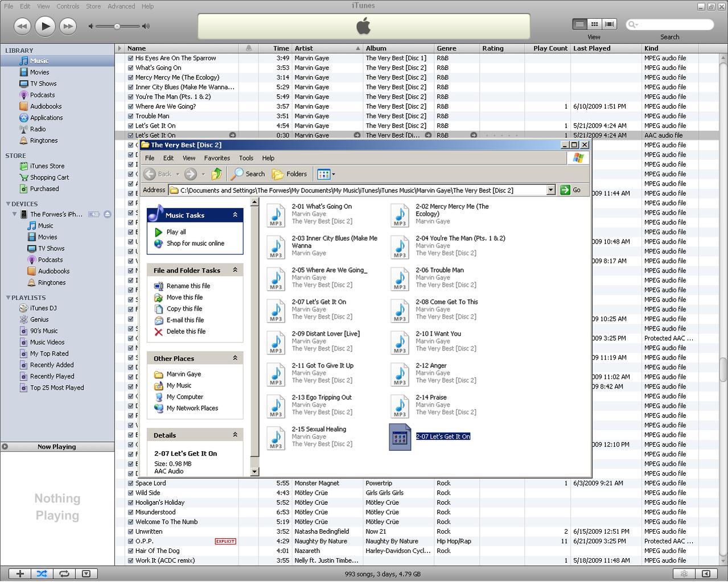
Task: Sort the iTunes list by Play Count
Action: pos(548,48)
